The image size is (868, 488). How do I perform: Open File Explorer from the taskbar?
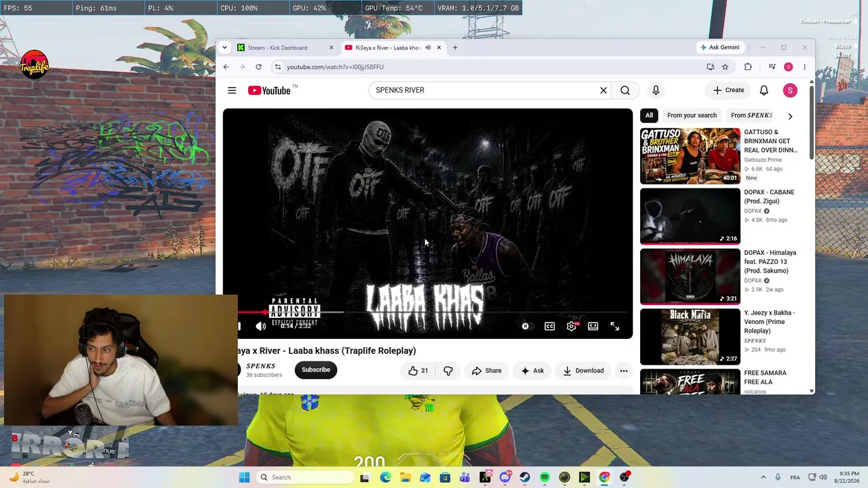point(406,477)
